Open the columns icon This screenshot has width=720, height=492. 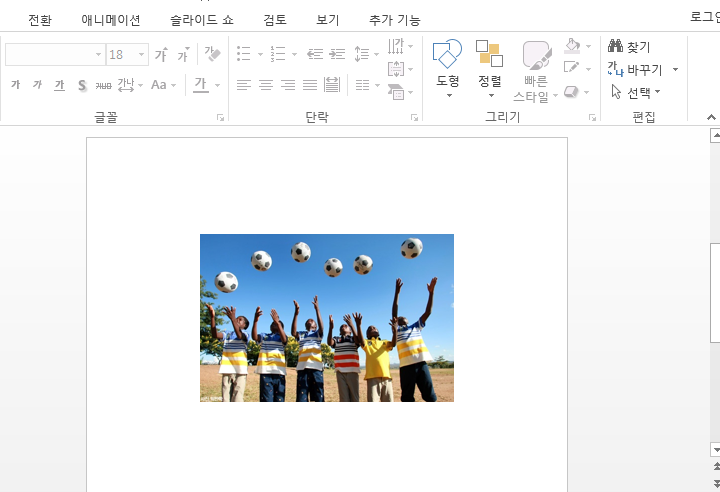pos(367,85)
